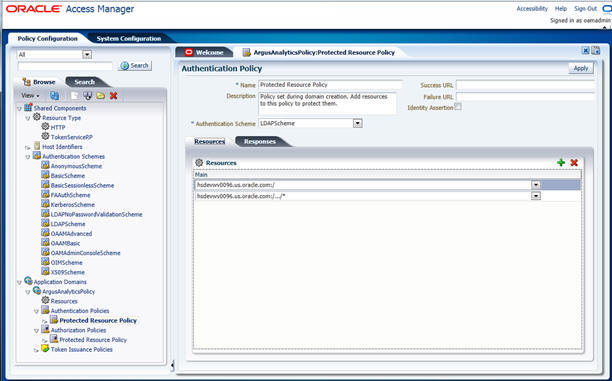Viewport: 612px width, 381px height.
Task: Click the Sign Out link
Action: [585, 9]
